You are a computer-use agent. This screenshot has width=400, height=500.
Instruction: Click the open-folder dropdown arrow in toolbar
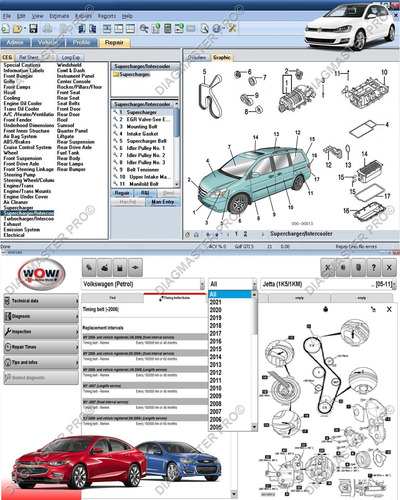coord(24,29)
